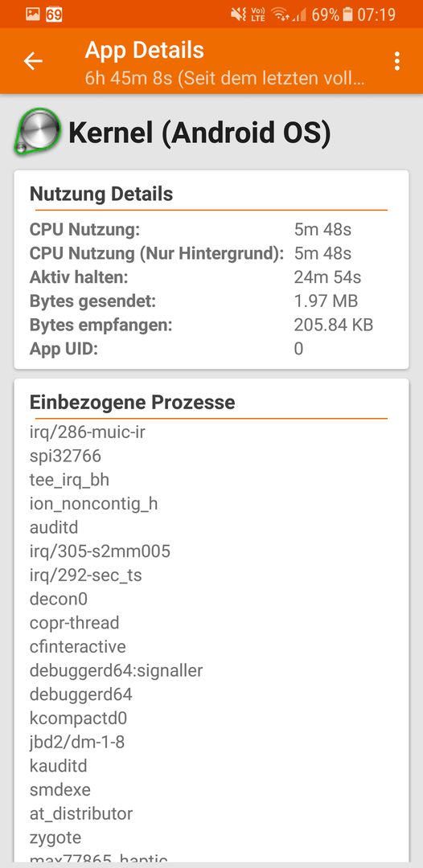This screenshot has width=423, height=868.
Task: Tap the Kernel (Android OS) app icon
Action: [38, 131]
